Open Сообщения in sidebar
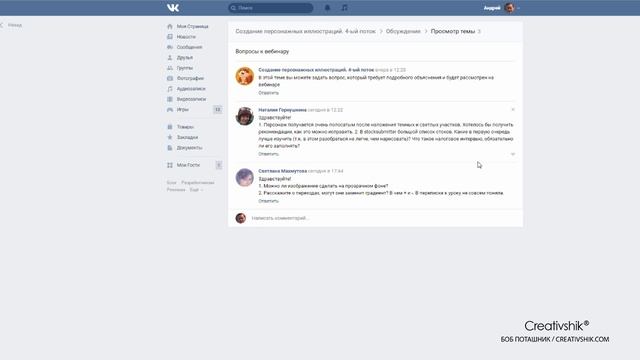The width and height of the screenshot is (640, 360). point(189,47)
